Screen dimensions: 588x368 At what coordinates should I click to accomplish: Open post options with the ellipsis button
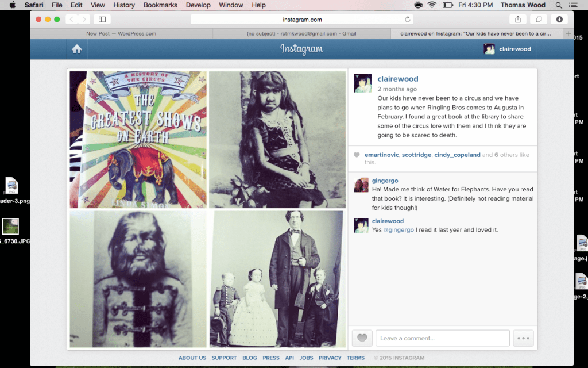(x=523, y=338)
